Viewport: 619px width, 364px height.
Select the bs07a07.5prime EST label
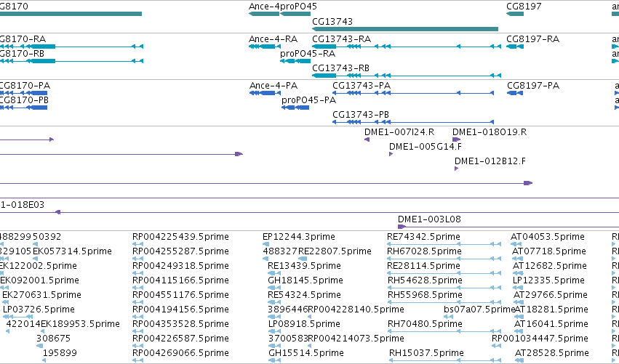[479, 310]
